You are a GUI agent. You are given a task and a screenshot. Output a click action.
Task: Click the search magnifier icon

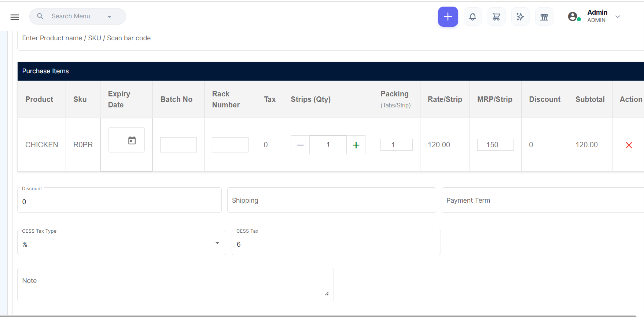pos(40,16)
